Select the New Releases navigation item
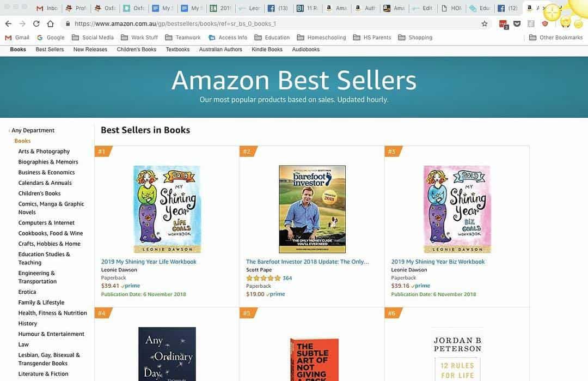Screen dimensions: 588x381 [90, 50]
